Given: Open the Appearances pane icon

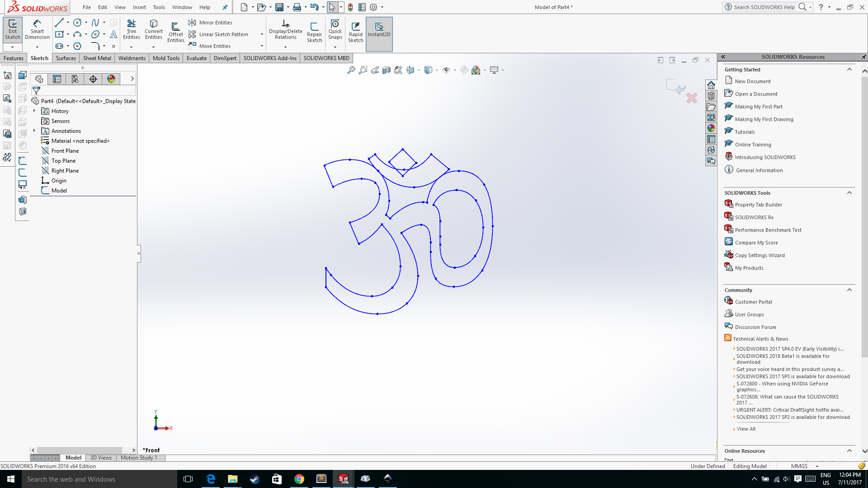Looking at the screenshot, I should point(711,128).
